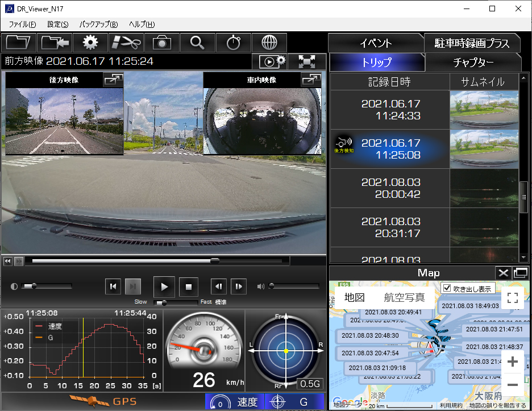Open the globe web icon
532x411 pixels.
point(269,43)
